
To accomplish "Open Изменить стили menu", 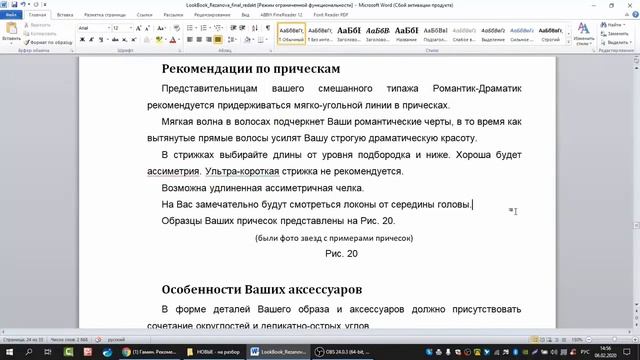I will (x=584, y=34).
